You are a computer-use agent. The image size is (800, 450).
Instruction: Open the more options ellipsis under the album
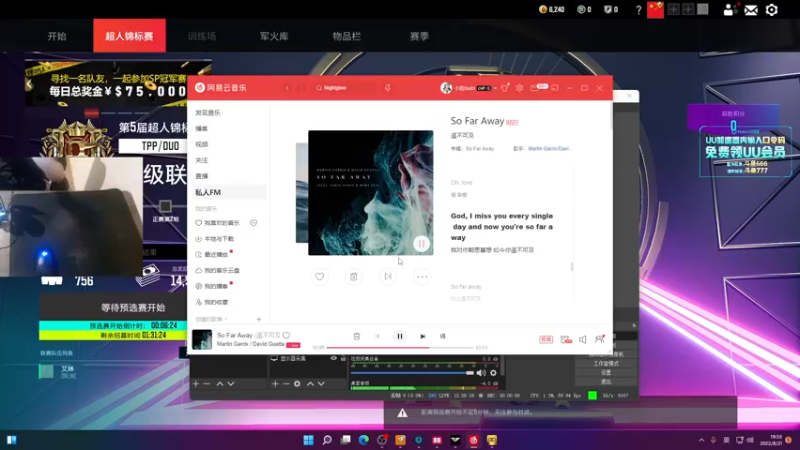point(422,277)
